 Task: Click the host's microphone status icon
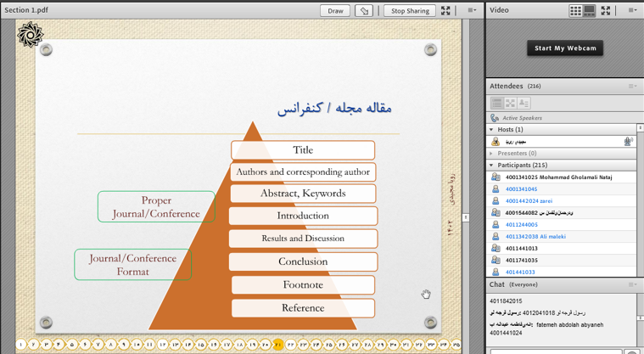pos(628,142)
